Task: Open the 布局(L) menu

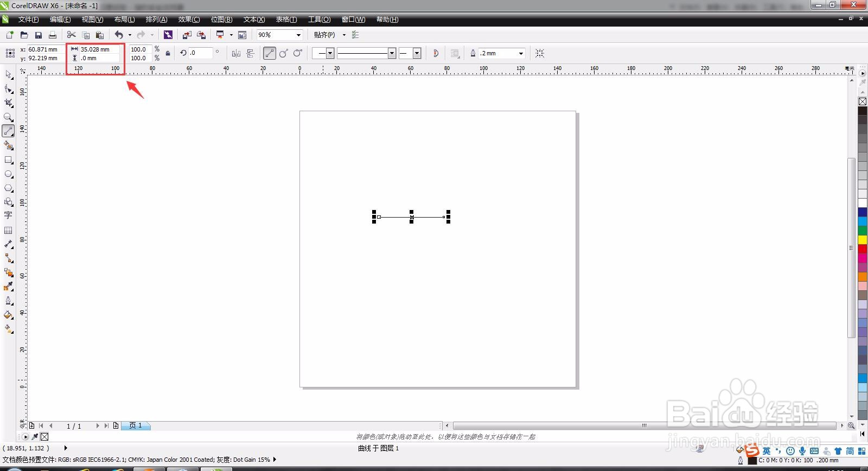Action: click(x=124, y=20)
